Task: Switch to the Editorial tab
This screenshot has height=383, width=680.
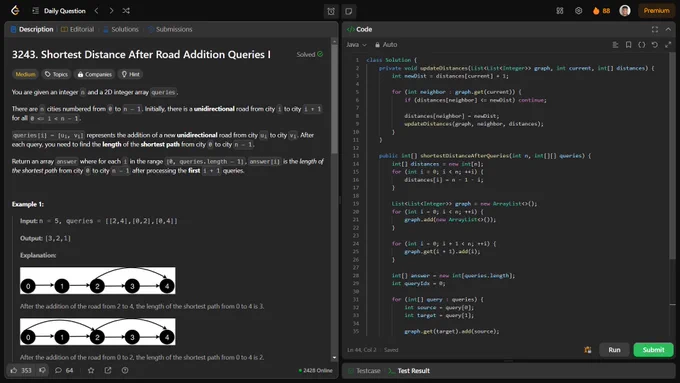Action: (x=77, y=29)
